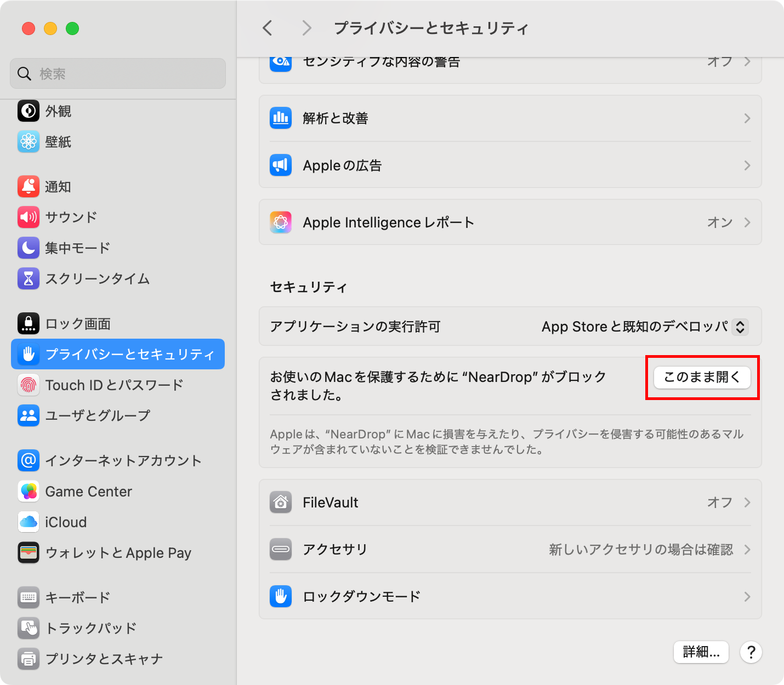Open ロック画面 label in sidebar

pos(78,324)
